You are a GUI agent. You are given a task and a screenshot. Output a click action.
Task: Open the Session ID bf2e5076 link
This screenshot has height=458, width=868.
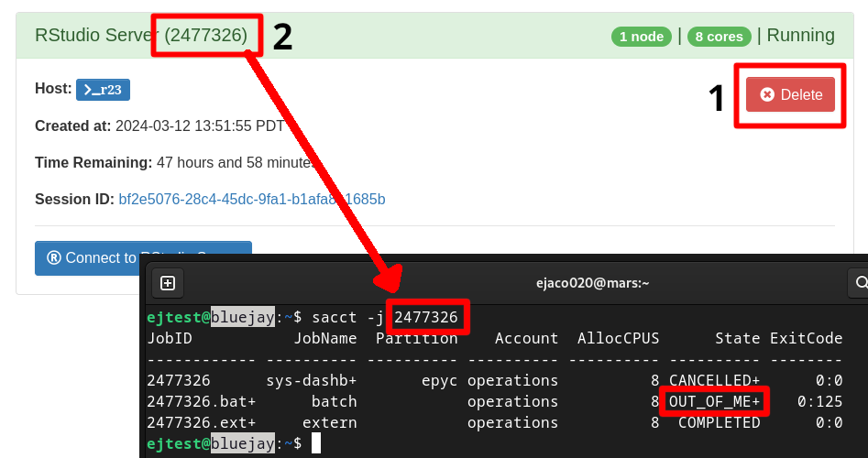tap(251, 199)
